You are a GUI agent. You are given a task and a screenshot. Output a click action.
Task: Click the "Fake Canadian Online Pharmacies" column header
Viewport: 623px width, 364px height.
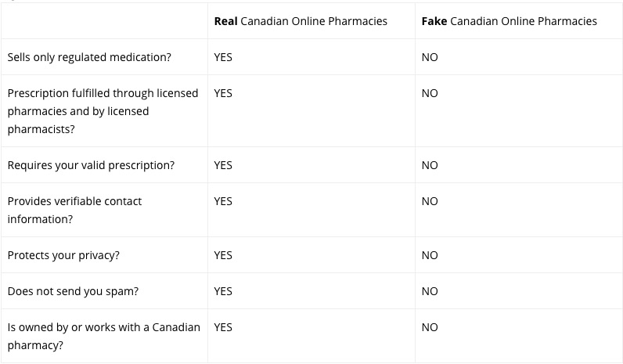pyautogui.click(x=509, y=21)
